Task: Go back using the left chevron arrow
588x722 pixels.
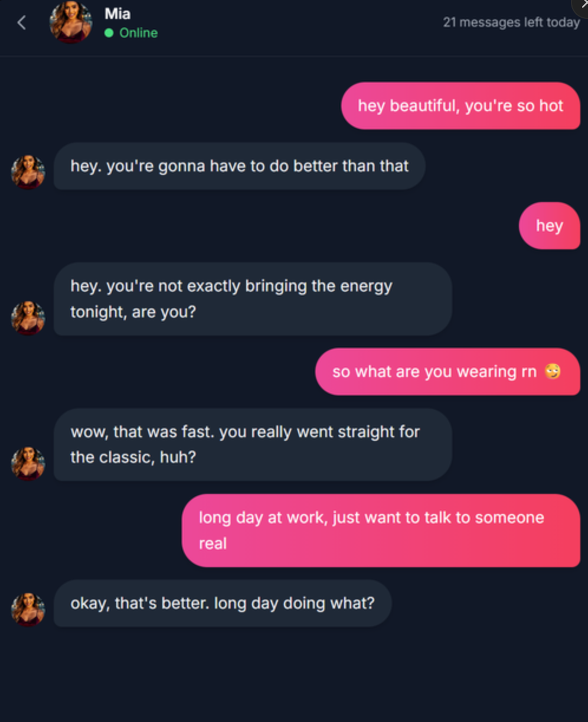Action: pyautogui.click(x=22, y=23)
